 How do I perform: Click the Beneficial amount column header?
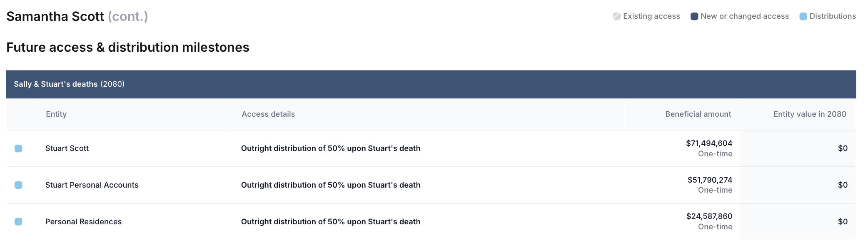[x=698, y=114]
